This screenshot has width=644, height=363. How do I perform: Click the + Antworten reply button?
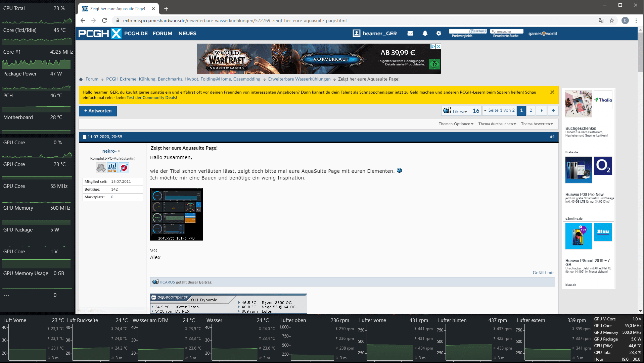(x=98, y=111)
